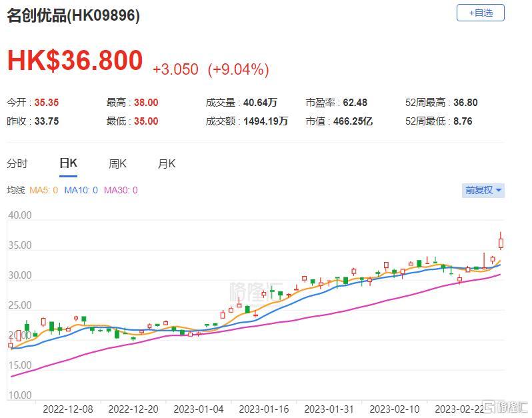Click the MA10 moving average legend
This screenshot has height=418, width=532.
pos(81,190)
